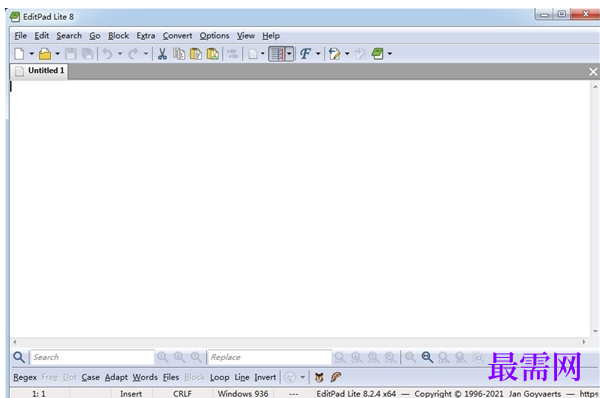The width and height of the screenshot is (600, 398).
Task: Click the search history clock icon
Action: [x=290, y=377]
